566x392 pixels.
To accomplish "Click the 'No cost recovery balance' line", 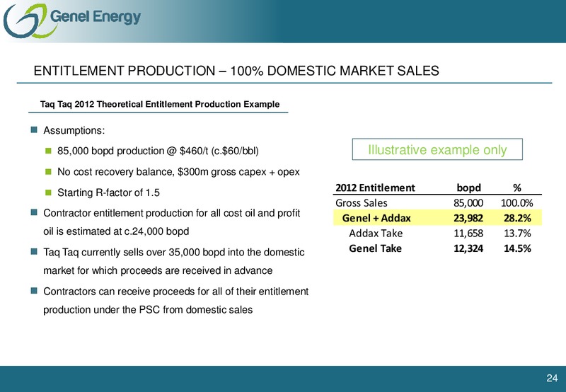I will point(178,172).
